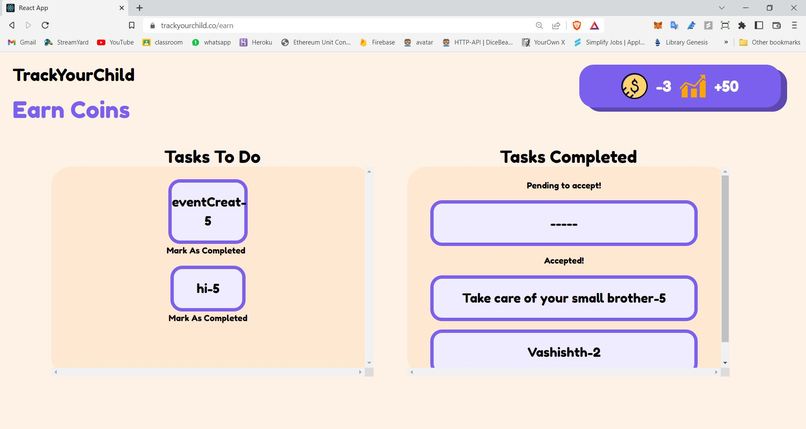Open the classroom bookmark

(163, 42)
